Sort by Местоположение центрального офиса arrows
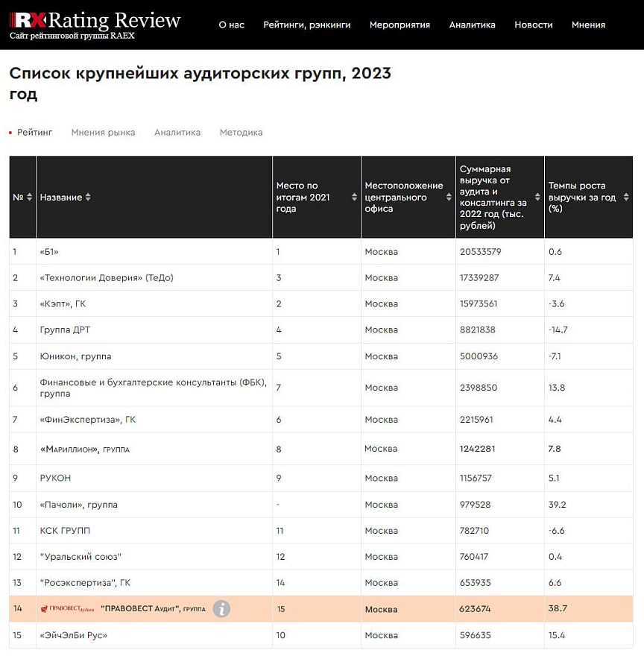This screenshot has width=644, height=659. point(449,198)
